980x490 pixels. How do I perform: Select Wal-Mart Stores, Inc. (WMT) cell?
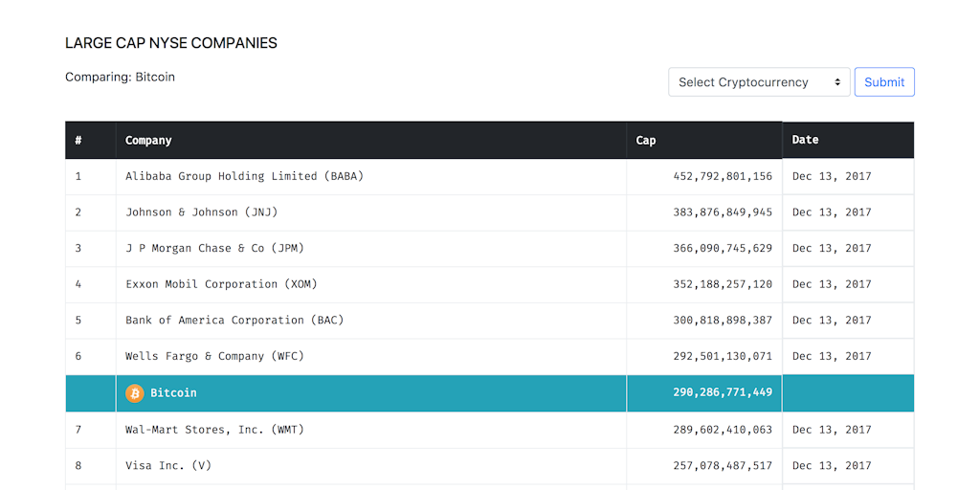(371, 430)
